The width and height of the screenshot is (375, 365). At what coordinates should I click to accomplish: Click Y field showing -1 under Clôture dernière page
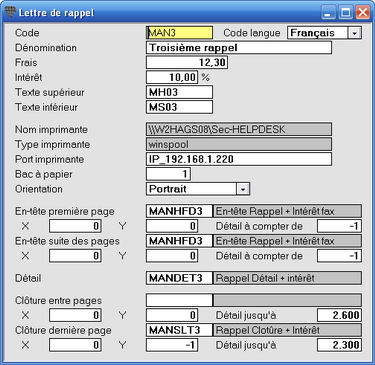tap(172, 345)
